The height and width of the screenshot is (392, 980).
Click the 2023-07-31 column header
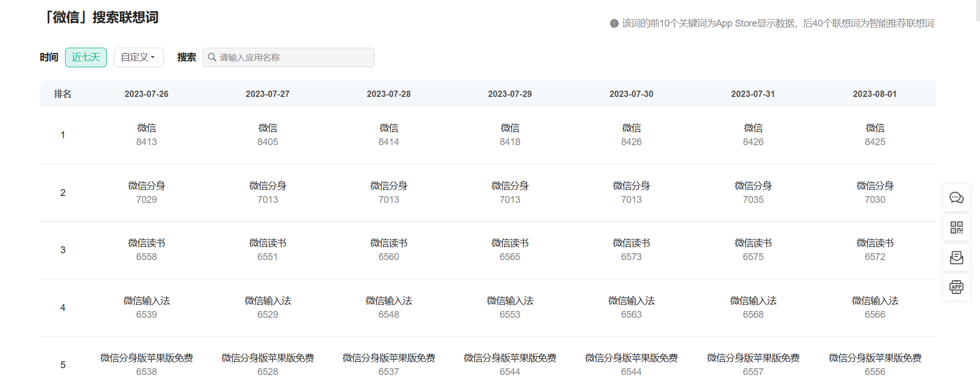coord(753,94)
